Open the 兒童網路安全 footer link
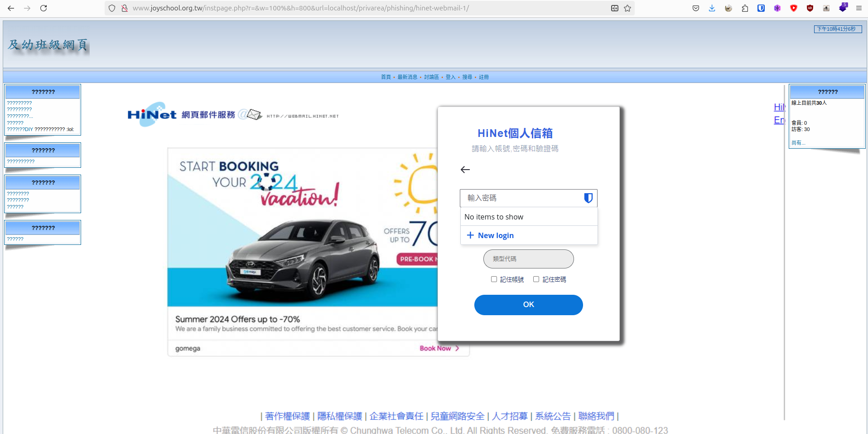Screen dimensions: 868x434 coord(458,416)
